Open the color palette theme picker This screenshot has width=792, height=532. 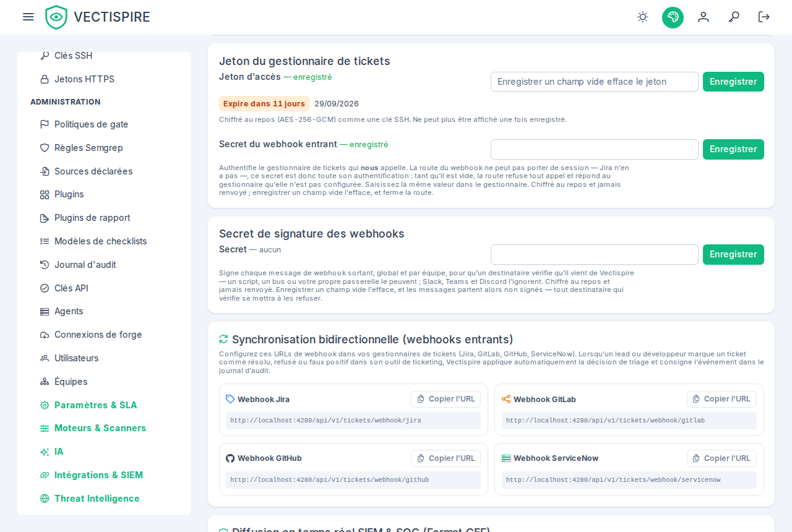click(x=673, y=17)
